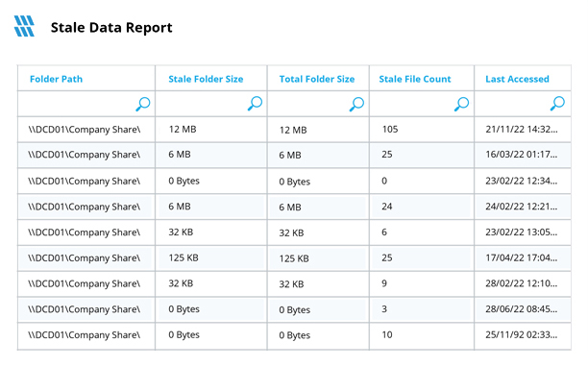Select stale file count 3

384,309
